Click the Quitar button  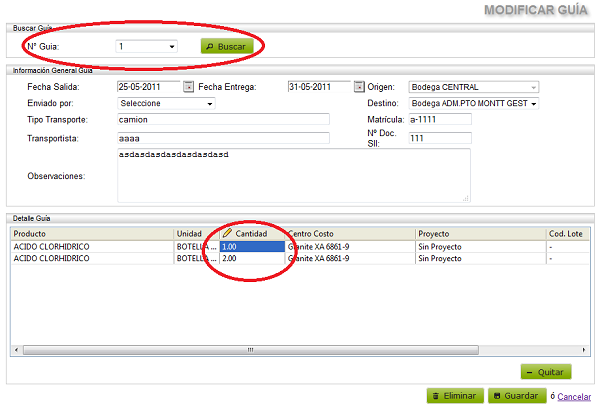pos(546,372)
